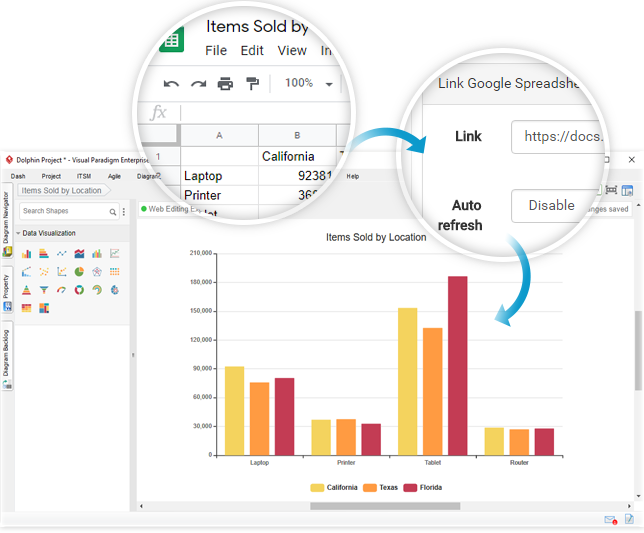
Task: Click the chart title Items Sold by Location
Action: pos(376,237)
